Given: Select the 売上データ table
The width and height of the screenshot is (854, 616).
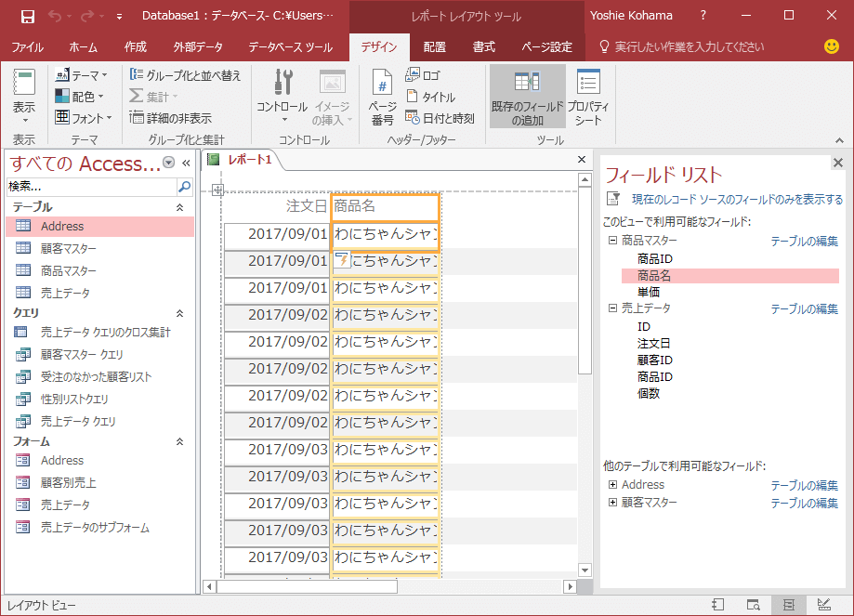Looking at the screenshot, I should click(x=100, y=293).
